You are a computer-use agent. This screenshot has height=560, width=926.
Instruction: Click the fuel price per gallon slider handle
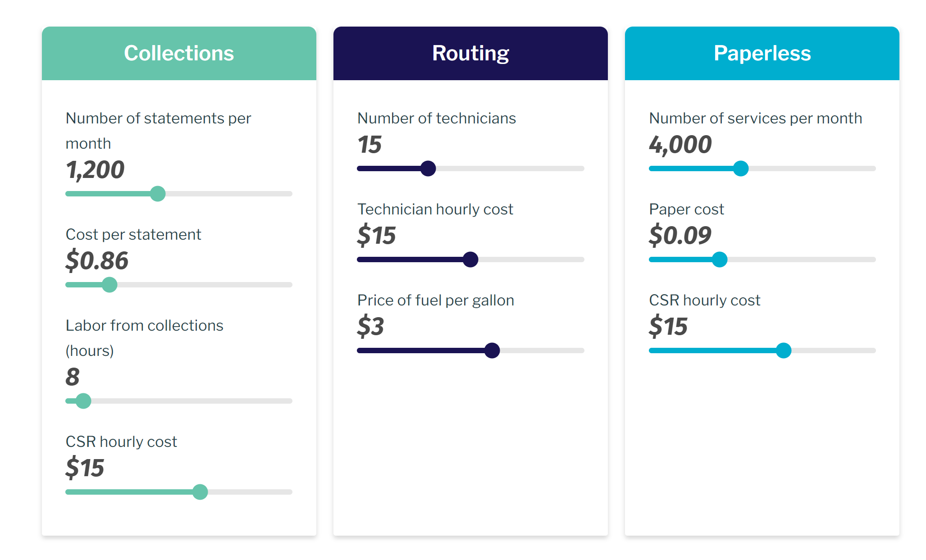tap(492, 351)
